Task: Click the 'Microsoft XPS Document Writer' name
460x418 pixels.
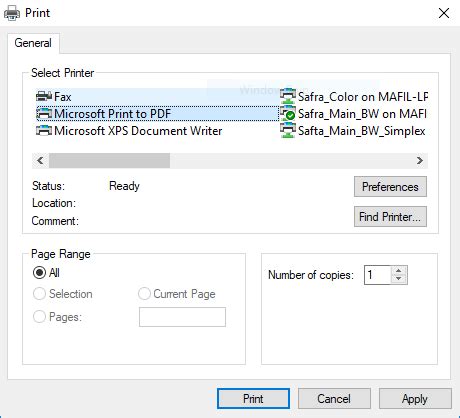Action: pos(138,131)
